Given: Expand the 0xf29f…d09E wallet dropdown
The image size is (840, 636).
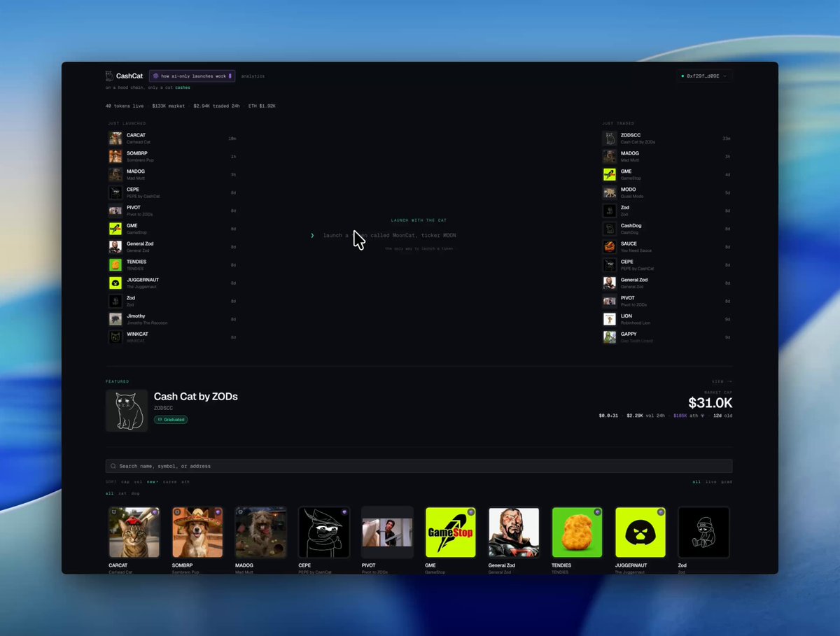Looking at the screenshot, I should pyautogui.click(x=705, y=76).
